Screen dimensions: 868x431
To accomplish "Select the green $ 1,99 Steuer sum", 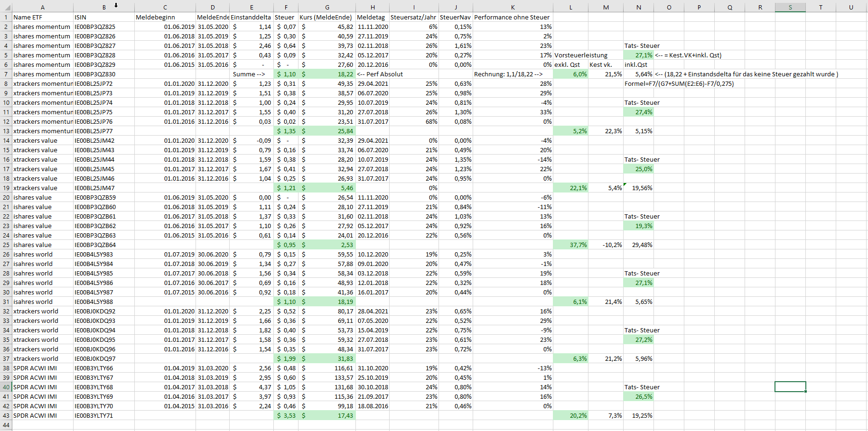I will 286,358.
